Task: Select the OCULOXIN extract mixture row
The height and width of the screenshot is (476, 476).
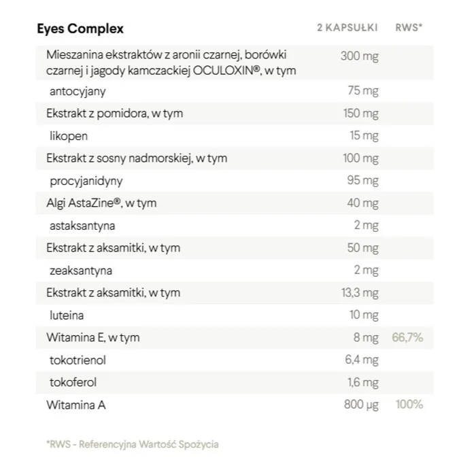Action: click(x=235, y=63)
